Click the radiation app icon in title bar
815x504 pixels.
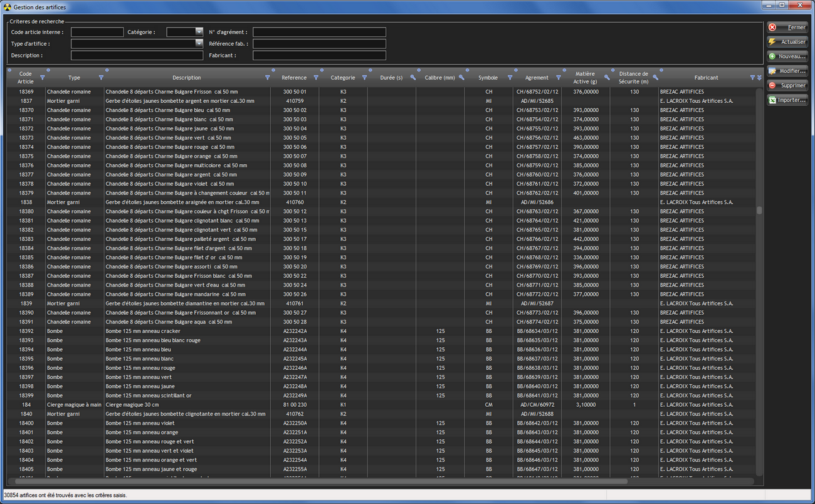pyautogui.click(x=7, y=7)
